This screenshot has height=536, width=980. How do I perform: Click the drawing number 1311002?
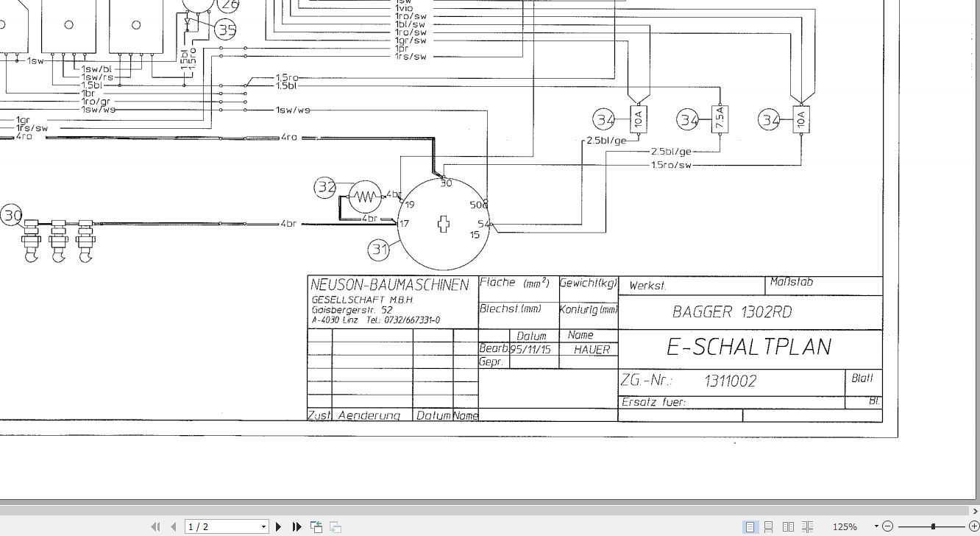[730, 381]
